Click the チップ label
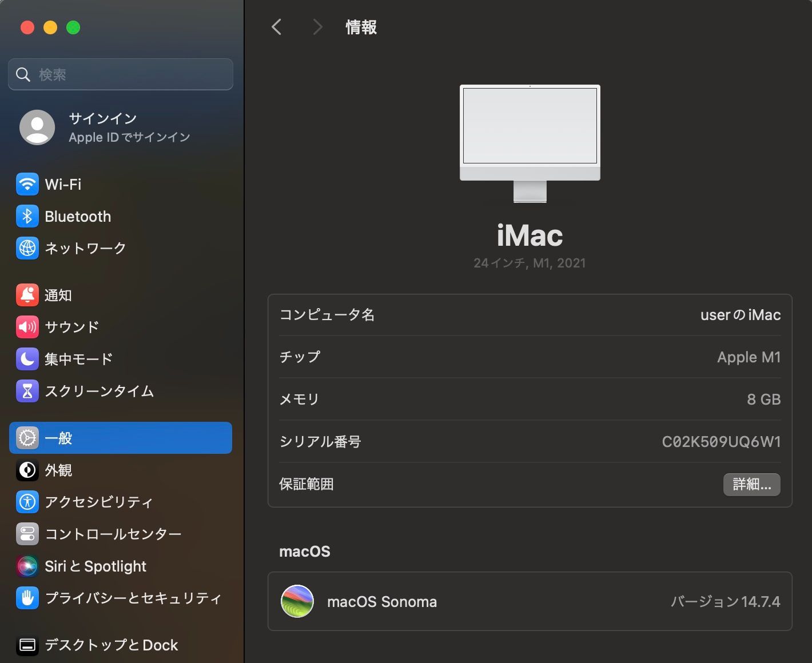Screen dimensions: 812x663 coord(300,357)
